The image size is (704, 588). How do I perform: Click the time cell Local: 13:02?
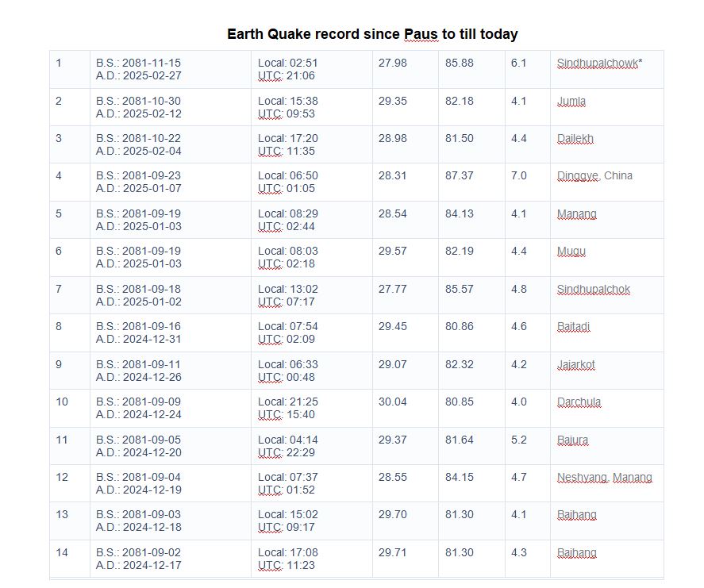288,290
